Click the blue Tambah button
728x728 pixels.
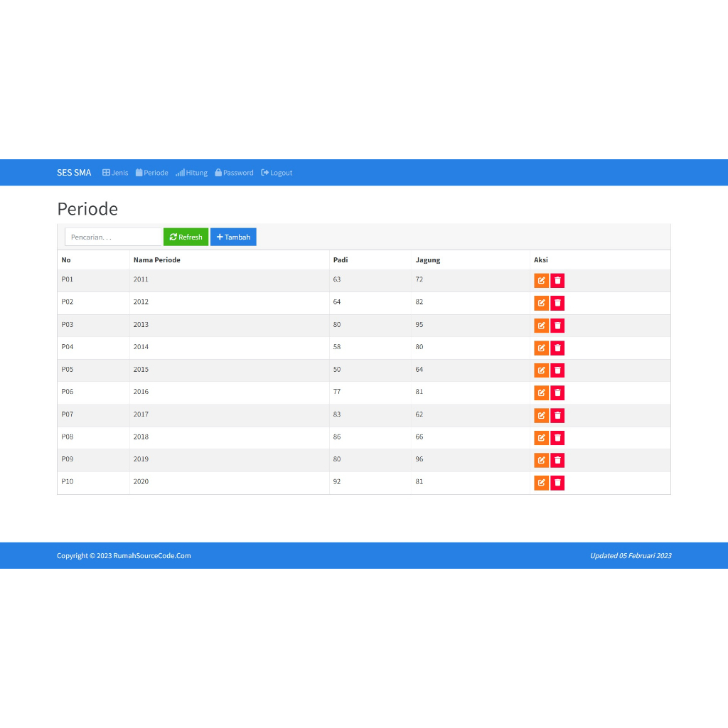[x=233, y=237]
